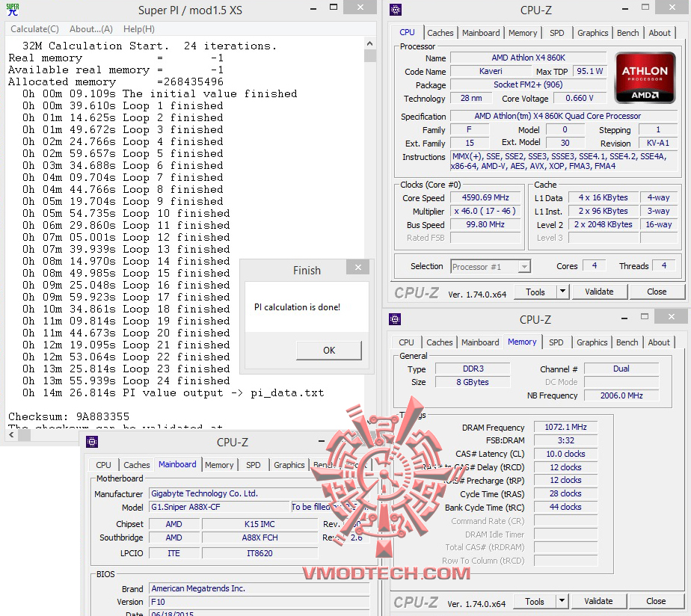The width and height of the screenshot is (691, 616).
Task: Click the Checksum 9A883355 line
Action: (x=69, y=416)
